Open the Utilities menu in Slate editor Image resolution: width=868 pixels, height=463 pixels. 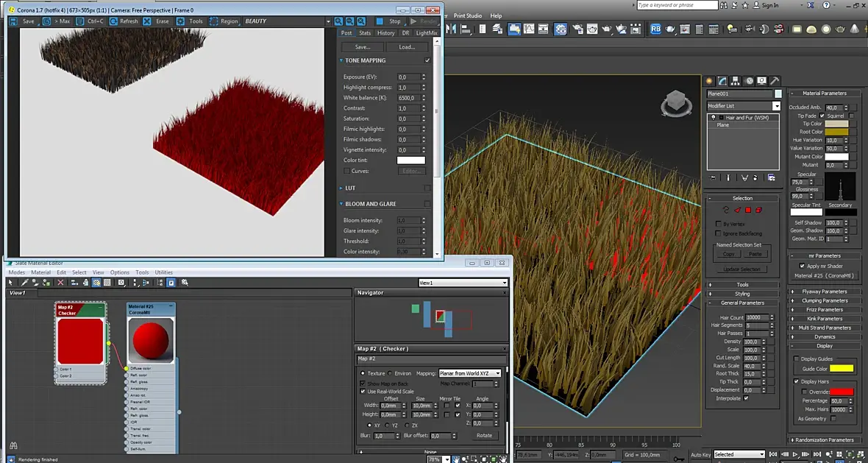point(163,272)
